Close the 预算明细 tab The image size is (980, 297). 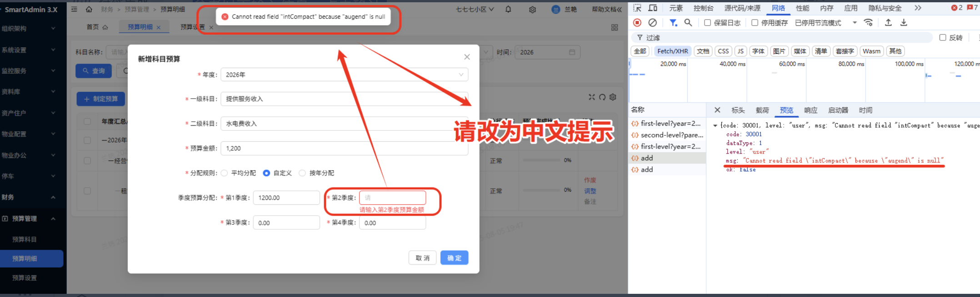coord(159,27)
